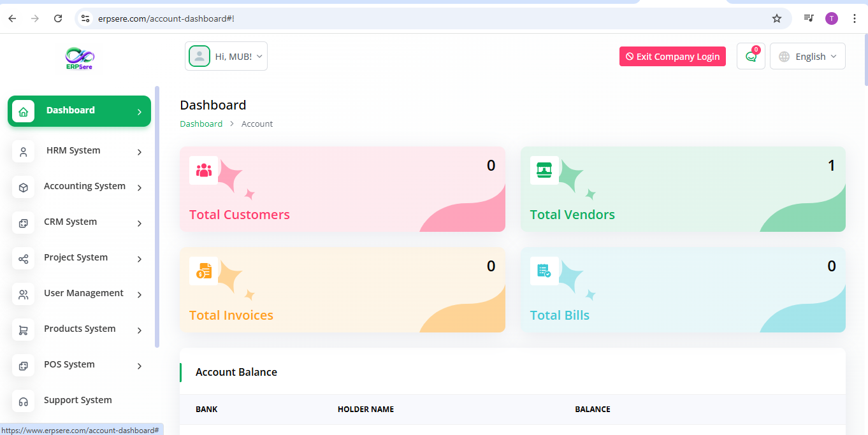
Task: Click the Exit Company Login button
Action: pyautogui.click(x=672, y=57)
